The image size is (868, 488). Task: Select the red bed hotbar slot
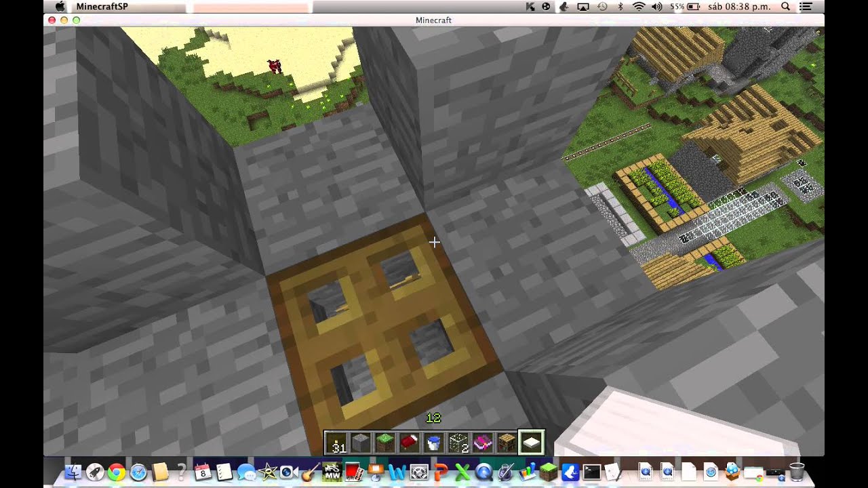pos(410,443)
